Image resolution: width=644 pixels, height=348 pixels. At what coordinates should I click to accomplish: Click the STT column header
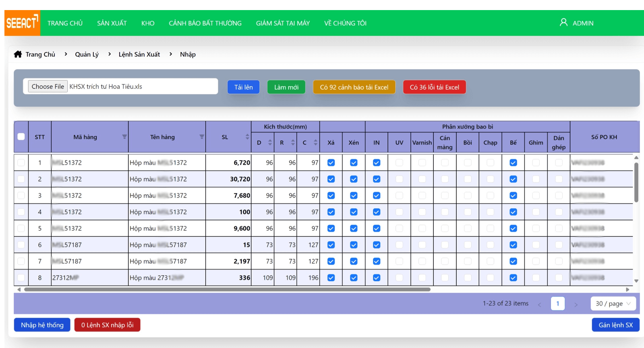(x=39, y=137)
